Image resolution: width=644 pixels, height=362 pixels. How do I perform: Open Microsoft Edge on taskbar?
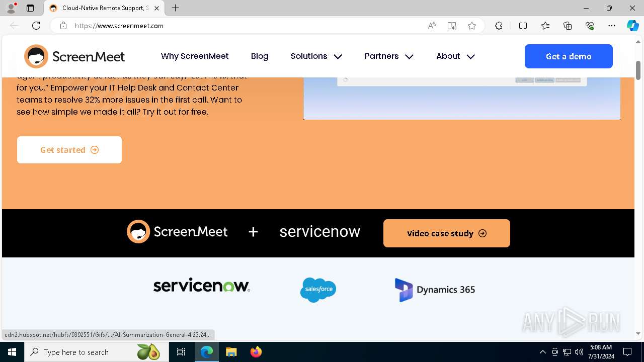click(207, 352)
